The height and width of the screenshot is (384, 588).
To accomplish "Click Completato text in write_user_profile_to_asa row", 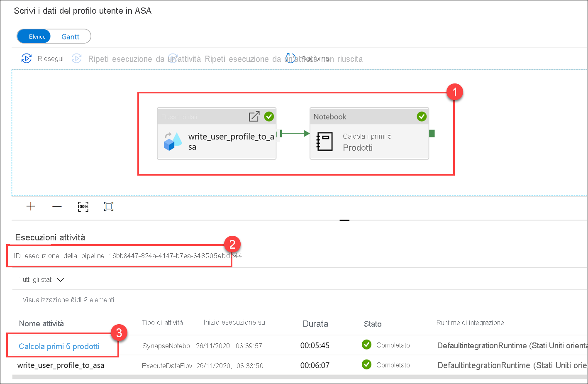I will pos(393,365).
